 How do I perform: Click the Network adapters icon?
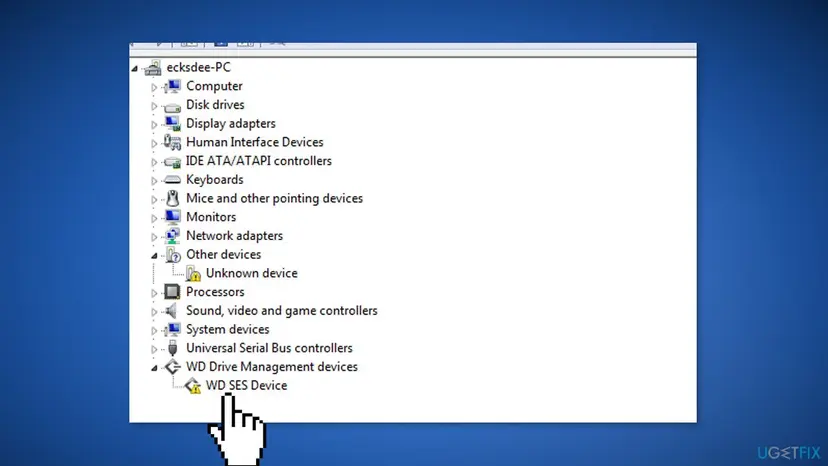pyautogui.click(x=172, y=236)
